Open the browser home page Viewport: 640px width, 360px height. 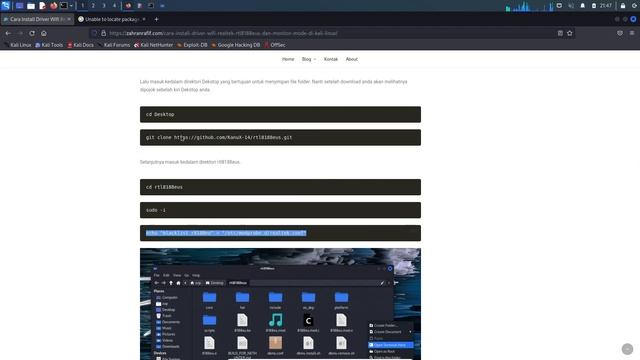click(x=44, y=33)
